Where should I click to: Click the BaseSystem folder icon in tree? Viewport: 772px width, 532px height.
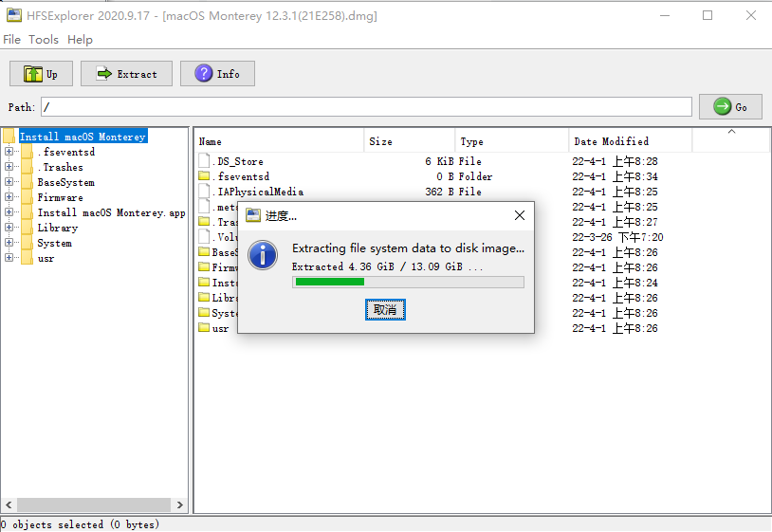[28, 182]
